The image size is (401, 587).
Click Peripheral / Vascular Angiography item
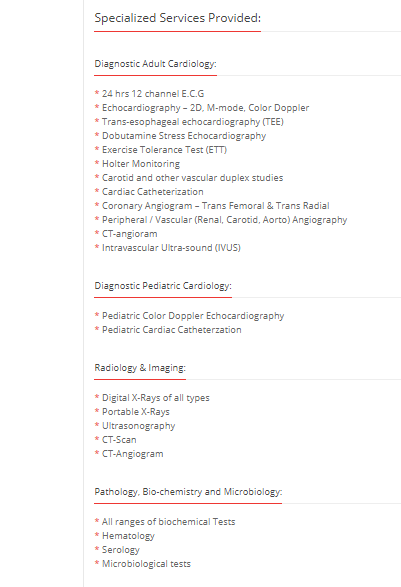pos(225,220)
